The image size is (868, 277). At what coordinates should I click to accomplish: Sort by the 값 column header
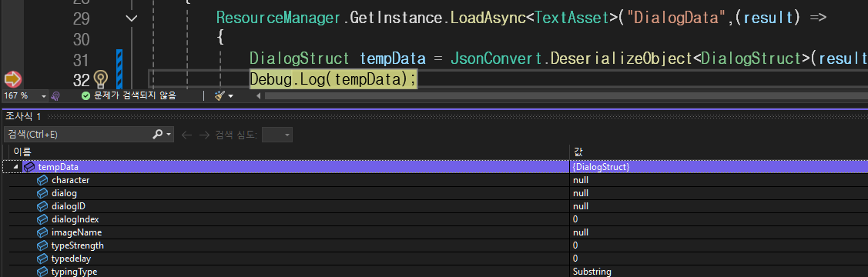pos(719,152)
